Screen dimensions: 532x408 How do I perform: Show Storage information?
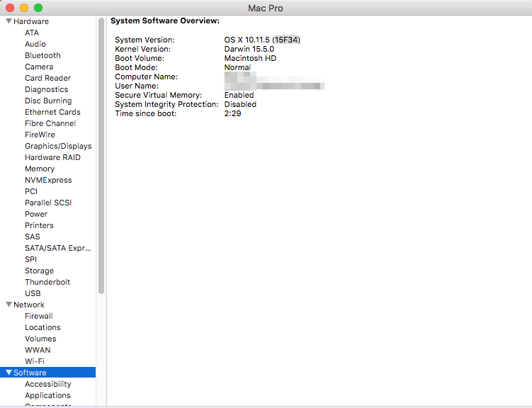click(40, 271)
